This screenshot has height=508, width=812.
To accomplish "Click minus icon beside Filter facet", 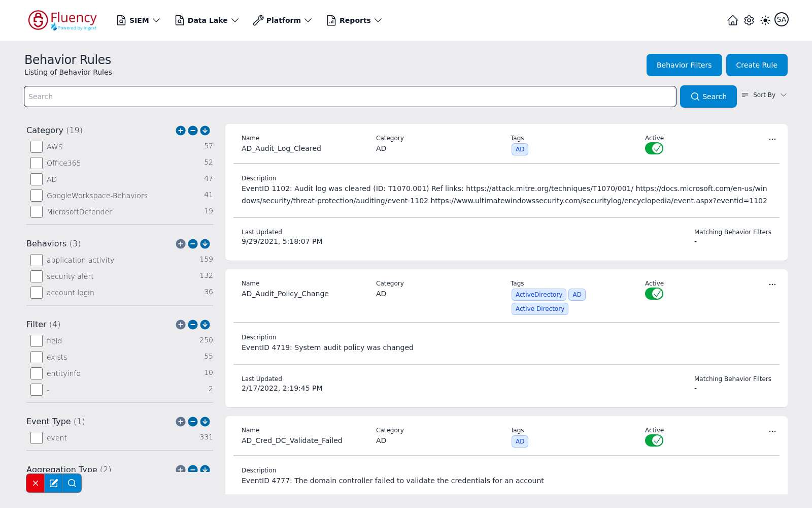I will click(193, 325).
